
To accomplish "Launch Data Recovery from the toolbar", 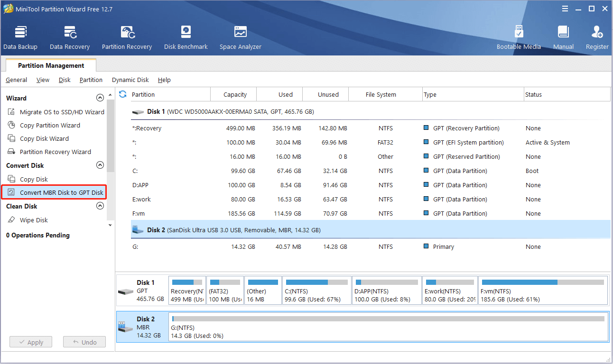I will point(70,38).
